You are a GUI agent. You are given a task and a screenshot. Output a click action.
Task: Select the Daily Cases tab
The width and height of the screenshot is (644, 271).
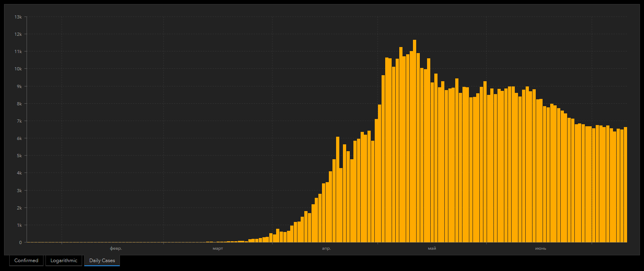(102, 261)
